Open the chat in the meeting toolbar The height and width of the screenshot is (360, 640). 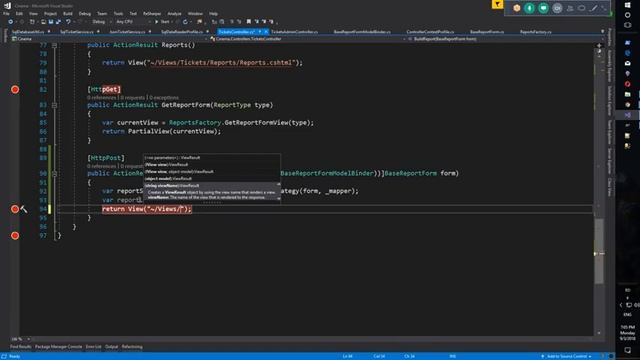(543, 8)
